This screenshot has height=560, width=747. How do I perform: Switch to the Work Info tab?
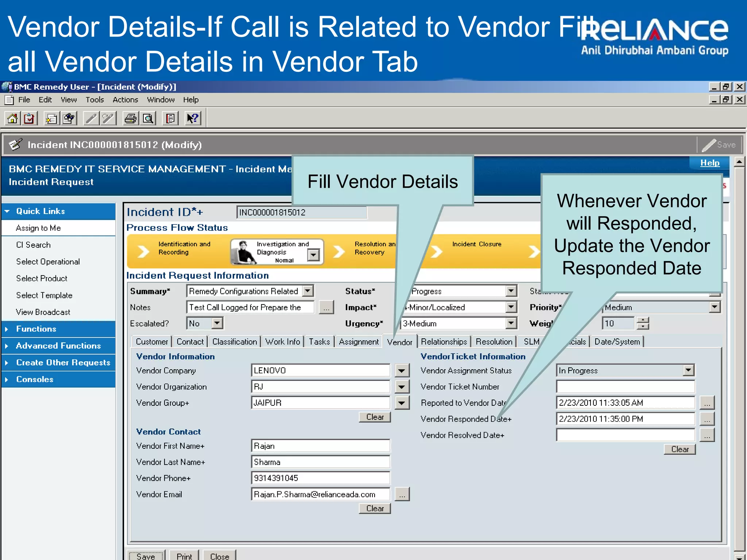pos(283,342)
